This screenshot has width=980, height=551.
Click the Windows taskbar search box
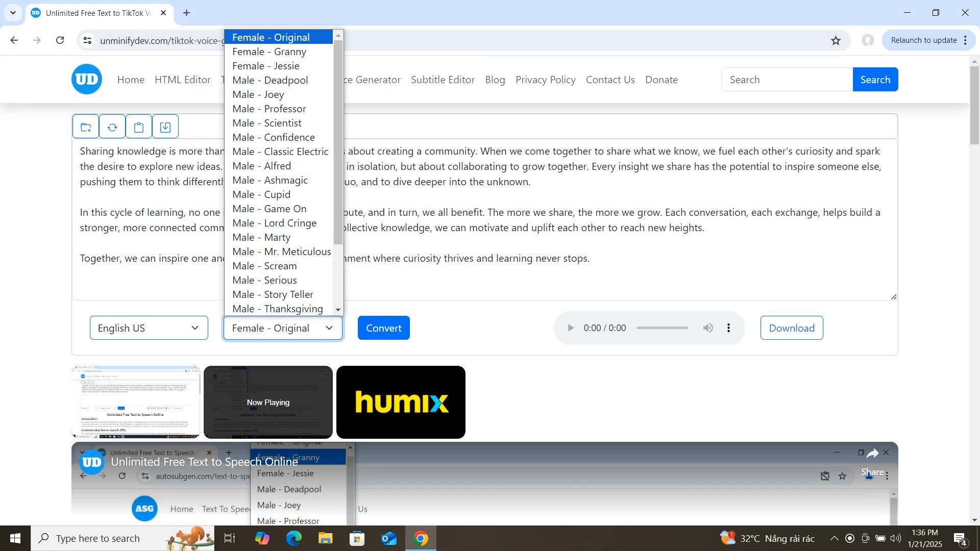click(x=122, y=538)
